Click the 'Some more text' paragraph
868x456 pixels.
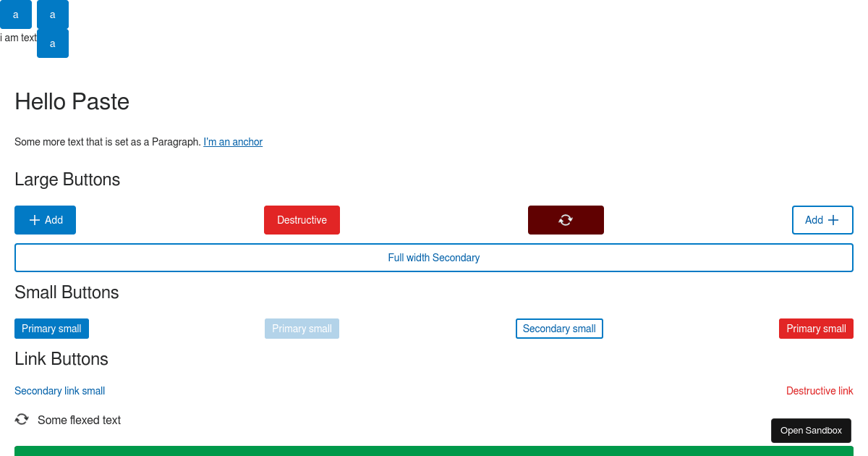click(x=108, y=142)
